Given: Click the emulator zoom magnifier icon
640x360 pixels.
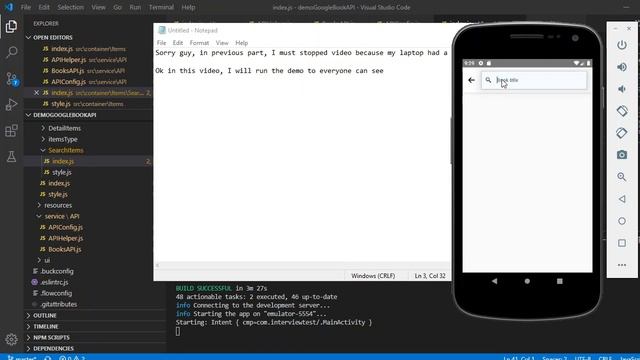Looking at the screenshot, I should (x=622, y=177).
